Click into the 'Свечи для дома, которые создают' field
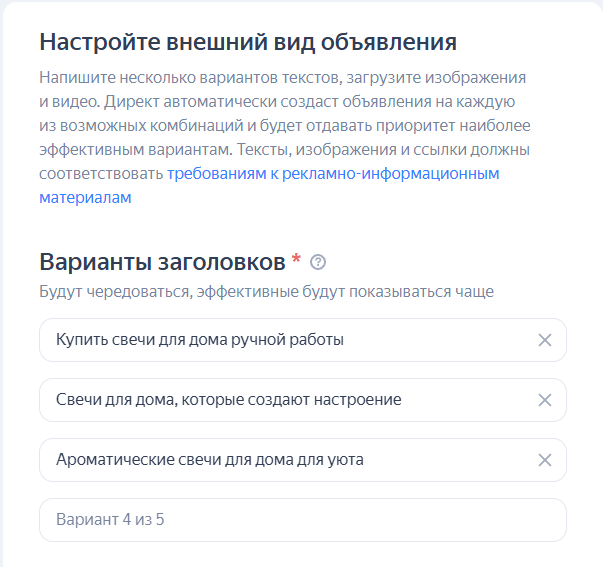 click(x=280, y=400)
